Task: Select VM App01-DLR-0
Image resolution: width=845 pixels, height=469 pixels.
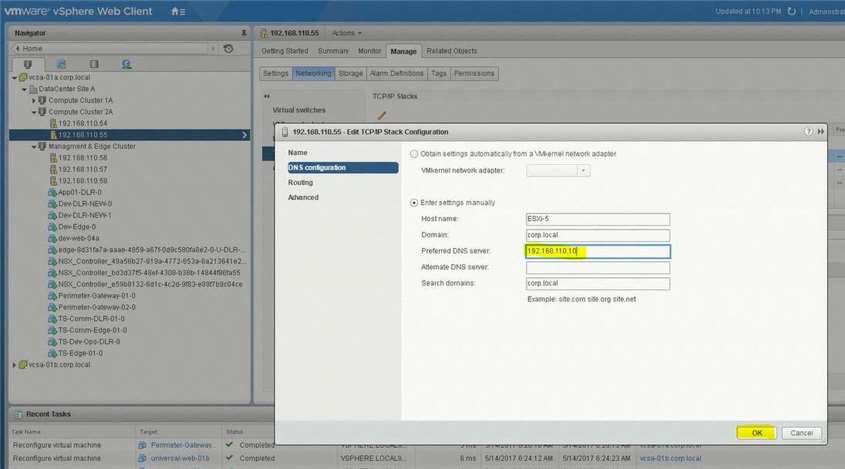Action: (x=80, y=192)
